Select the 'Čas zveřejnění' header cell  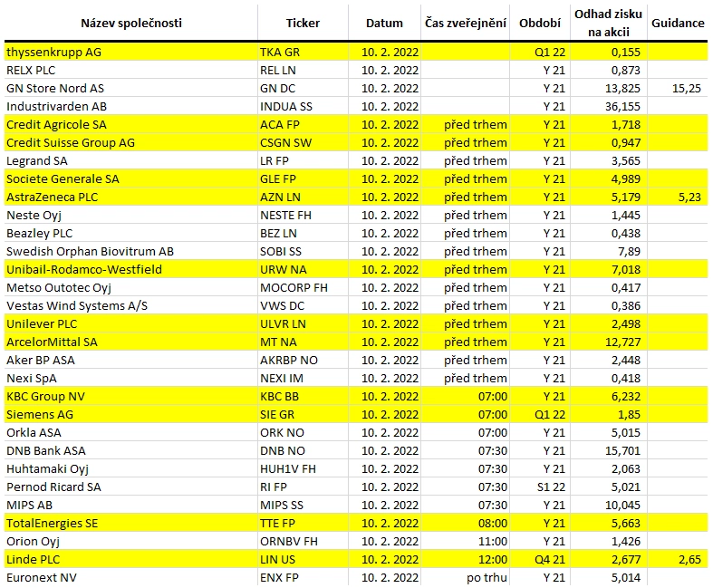tap(465, 24)
